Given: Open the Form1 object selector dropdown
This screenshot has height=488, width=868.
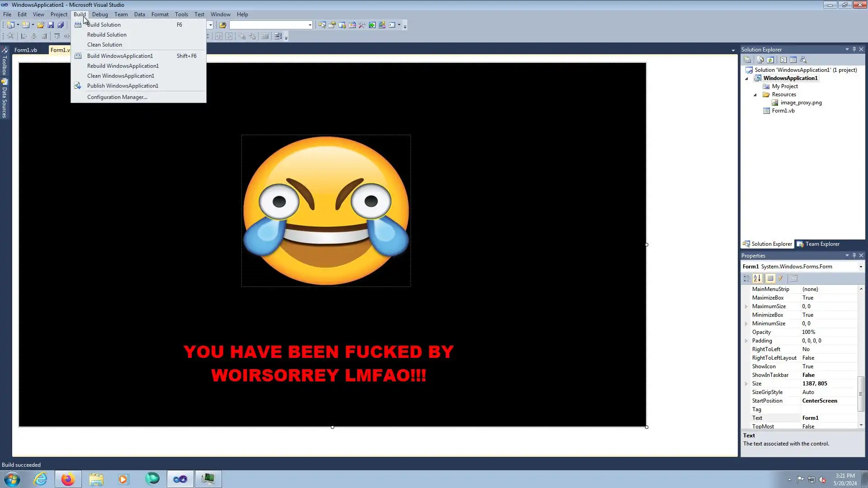Looking at the screenshot, I should click(860, 267).
